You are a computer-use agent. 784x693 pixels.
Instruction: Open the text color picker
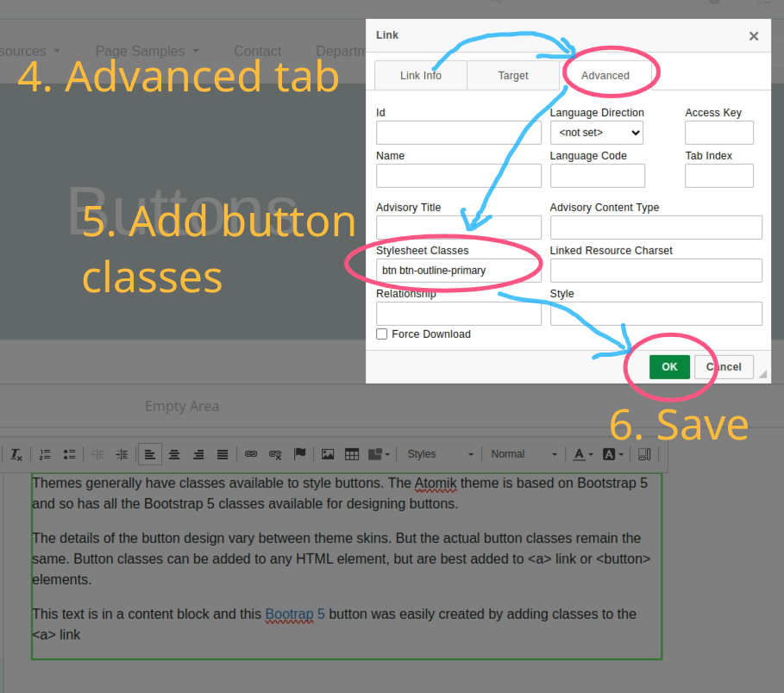coord(583,454)
